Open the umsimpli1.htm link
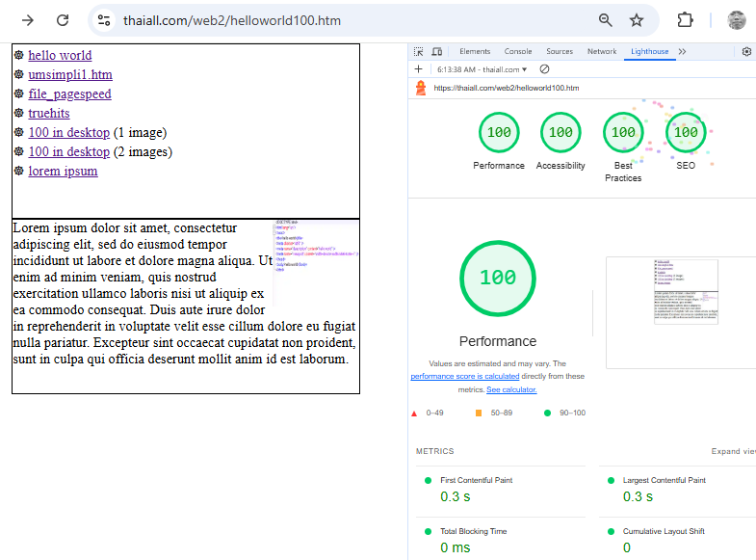This screenshot has height=560, width=756. 70,75
